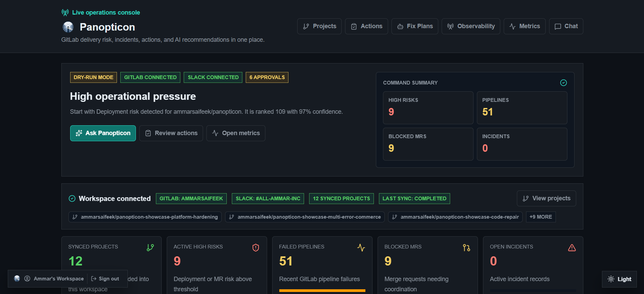644x294 pixels.
Task: Click the 12 SYNCED PROJECTS tag
Action: point(341,199)
